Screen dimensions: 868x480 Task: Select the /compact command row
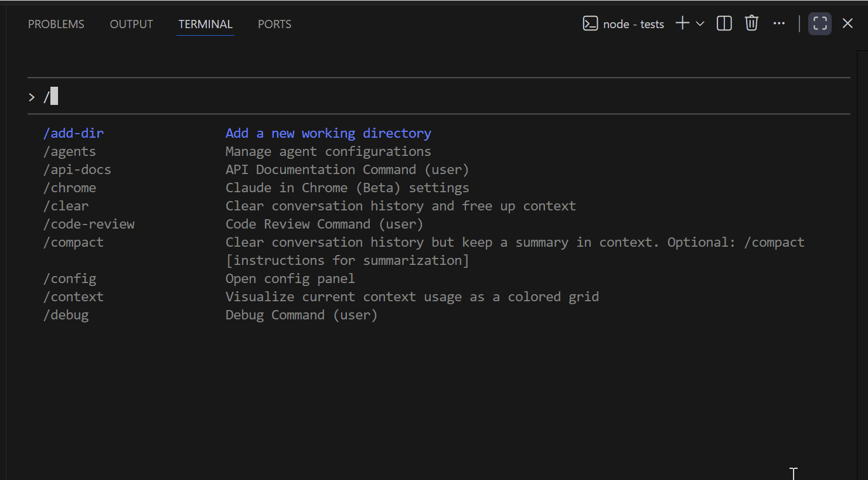[x=424, y=251]
